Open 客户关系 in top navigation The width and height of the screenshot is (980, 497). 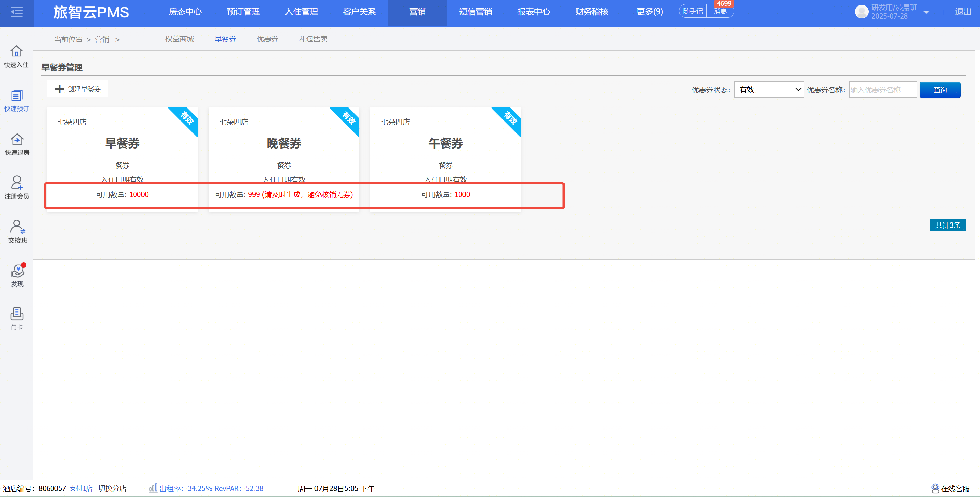pos(359,12)
